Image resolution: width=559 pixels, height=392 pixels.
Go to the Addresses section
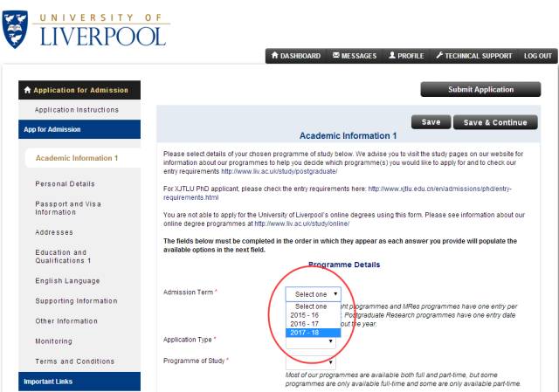pos(54,232)
